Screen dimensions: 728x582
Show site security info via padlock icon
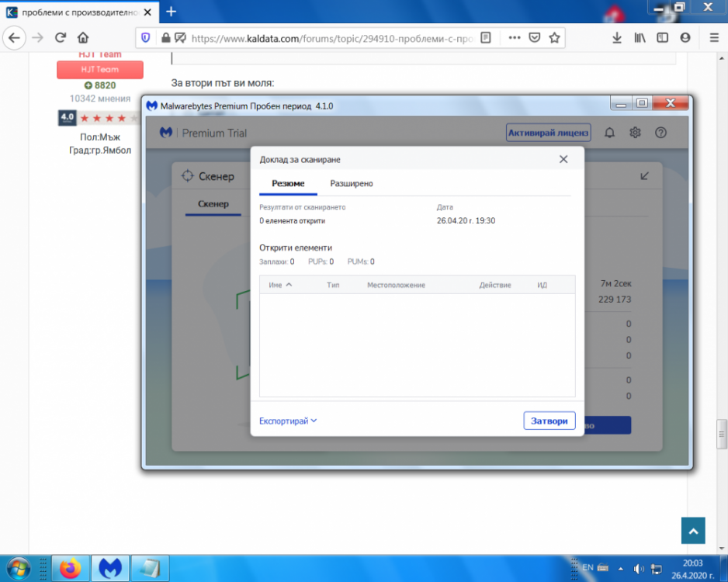point(166,37)
